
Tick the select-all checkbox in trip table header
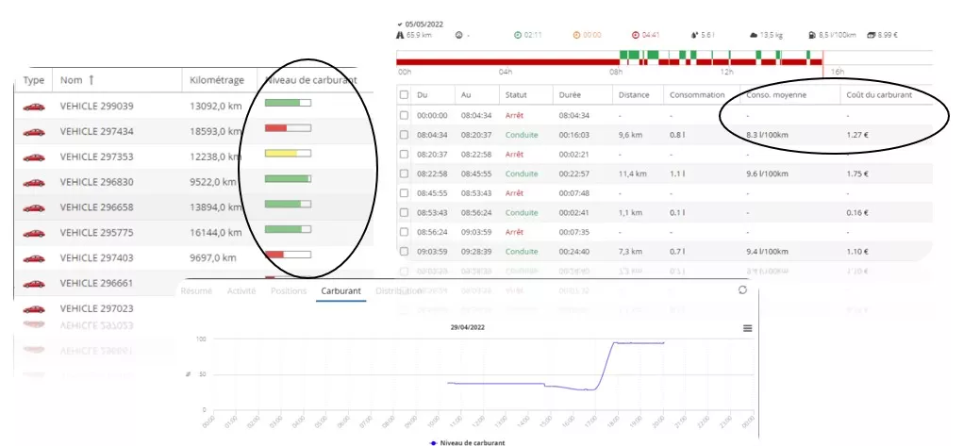point(405,95)
